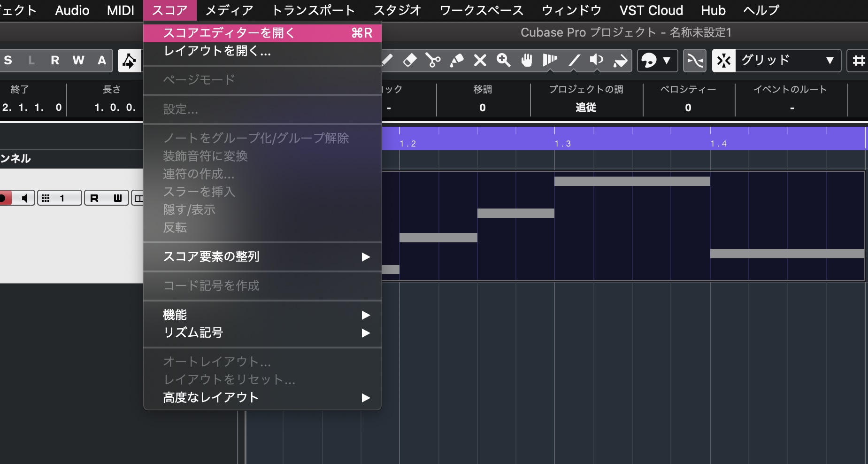
Task: Select the Line tool
Action: click(574, 60)
